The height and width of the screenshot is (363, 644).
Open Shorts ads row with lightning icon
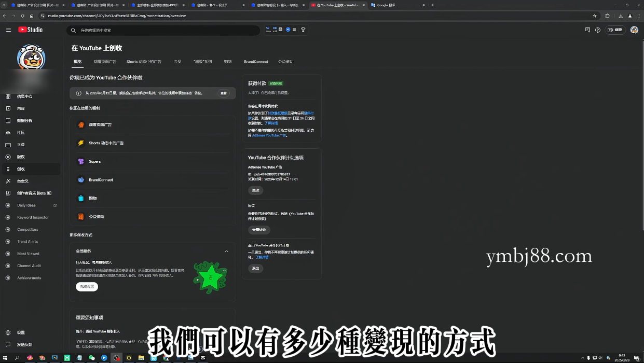click(x=153, y=143)
